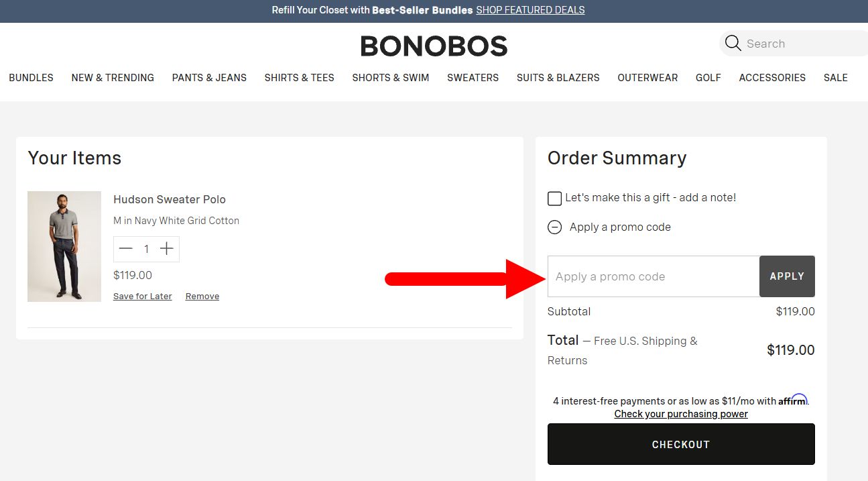This screenshot has width=868, height=481.
Task: Click the Affirm logo
Action: click(792, 400)
